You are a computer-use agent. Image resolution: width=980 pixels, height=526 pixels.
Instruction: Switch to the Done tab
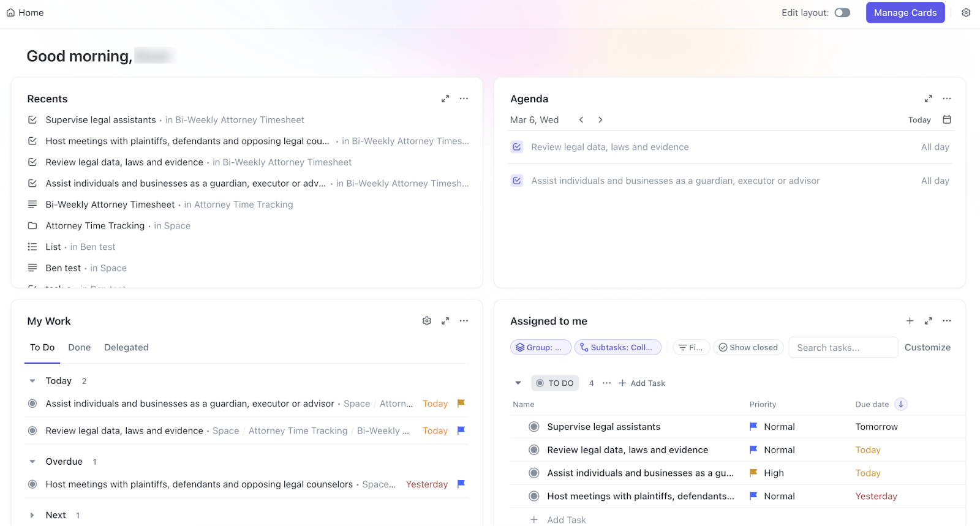[x=79, y=347]
